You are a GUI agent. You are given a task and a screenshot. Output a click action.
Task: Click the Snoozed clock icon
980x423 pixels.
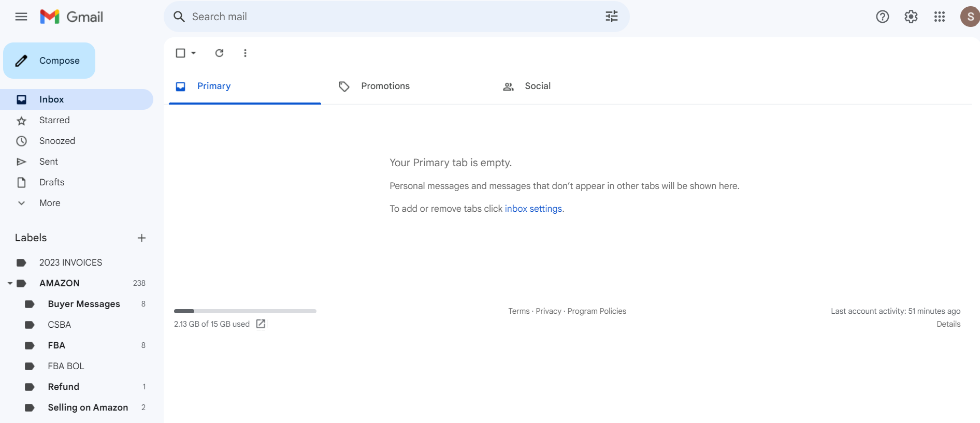[21, 141]
